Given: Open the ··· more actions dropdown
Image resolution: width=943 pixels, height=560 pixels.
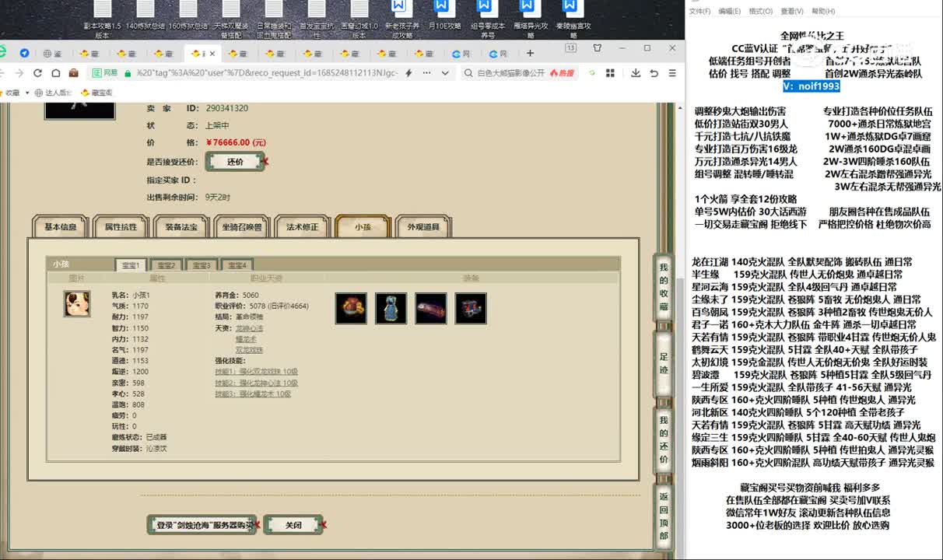Looking at the screenshot, I should (426, 72).
